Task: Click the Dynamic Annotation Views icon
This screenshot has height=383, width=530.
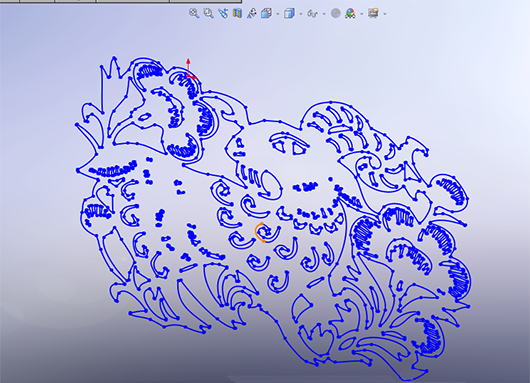Action: point(252,13)
